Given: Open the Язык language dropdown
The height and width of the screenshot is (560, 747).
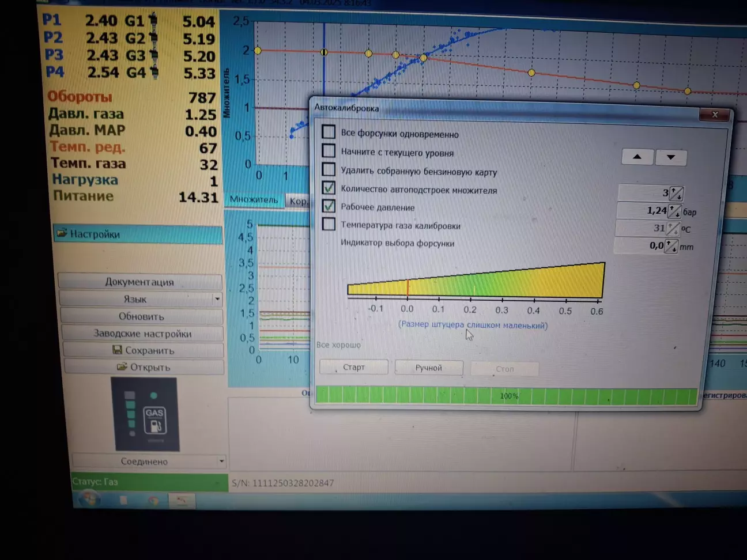Looking at the screenshot, I should click(217, 299).
